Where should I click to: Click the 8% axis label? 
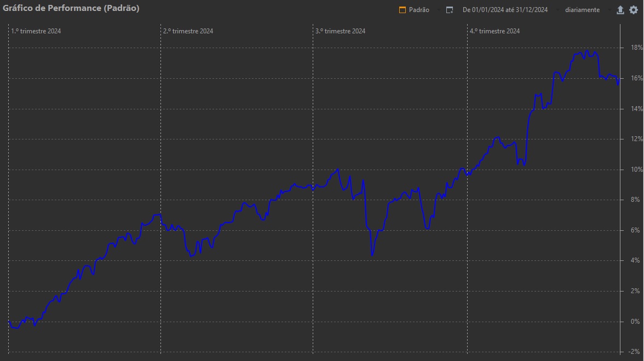635,200
